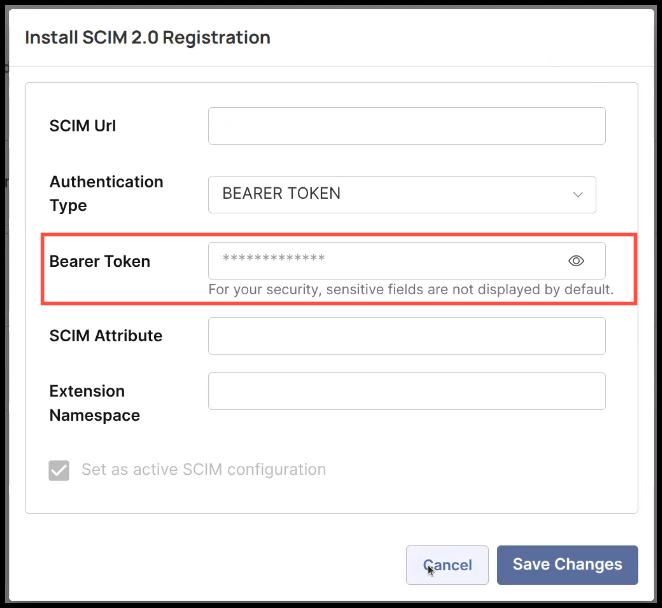Click the sensitive fields security hint text
This screenshot has height=608, width=662.
(x=410, y=290)
